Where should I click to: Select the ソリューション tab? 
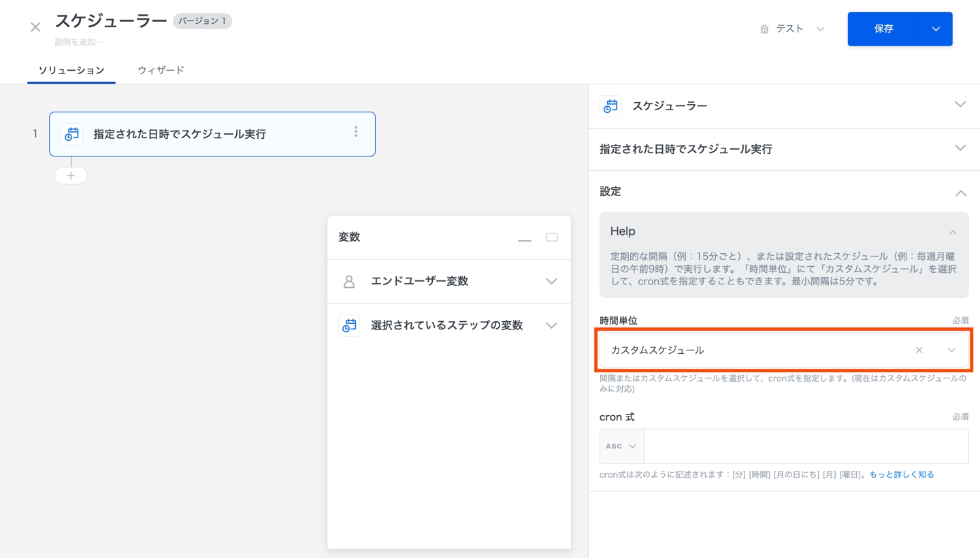pyautogui.click(x=71, y=70)
